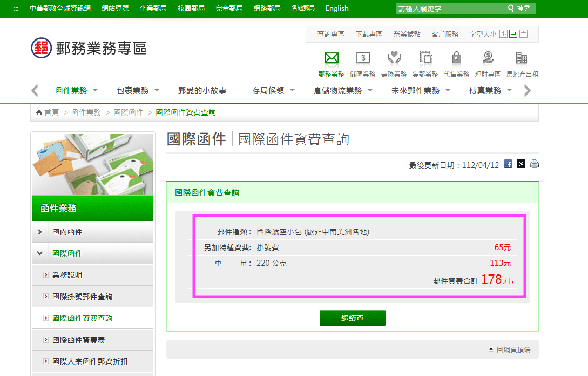Open the 理財專區 coin icon

point(488,58)
